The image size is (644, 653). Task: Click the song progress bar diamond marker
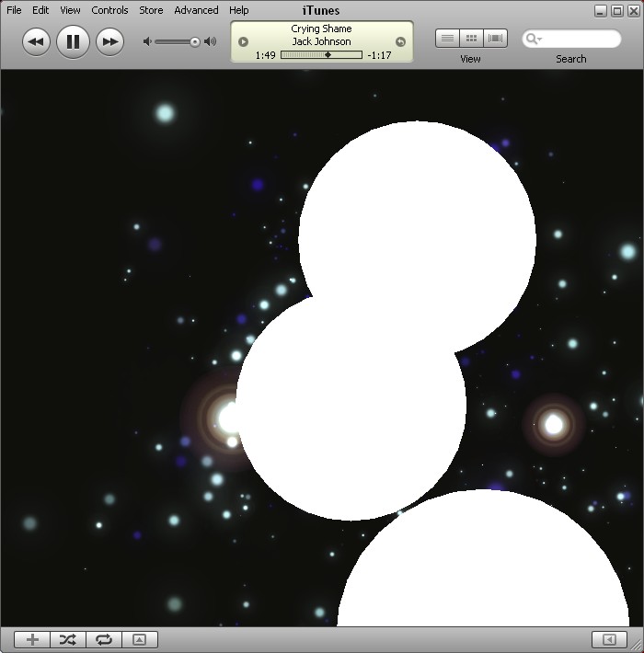pyautogui.click(x=328, y=55)
